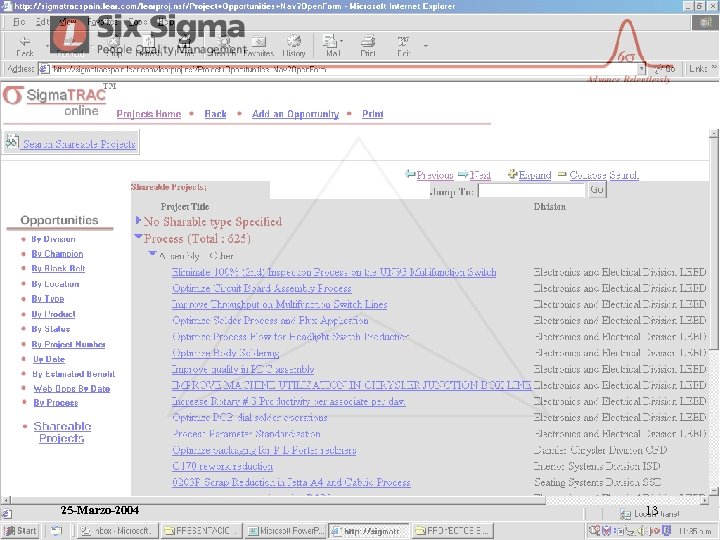The height and width of the screenshot is (540, 720).
Task: Open Scrap Reduction in Jetta A4 project
Action: (x=291, y=483)
